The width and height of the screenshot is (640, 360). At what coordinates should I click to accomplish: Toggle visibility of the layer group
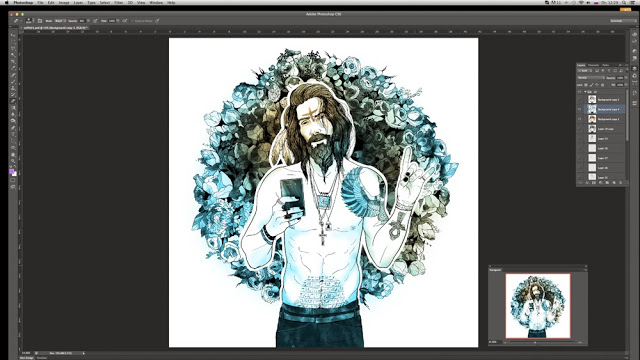tap(580, 92)
